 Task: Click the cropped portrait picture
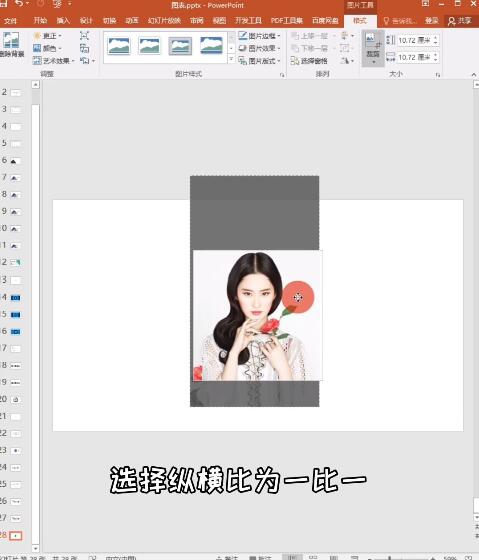(x=258, y=316)
